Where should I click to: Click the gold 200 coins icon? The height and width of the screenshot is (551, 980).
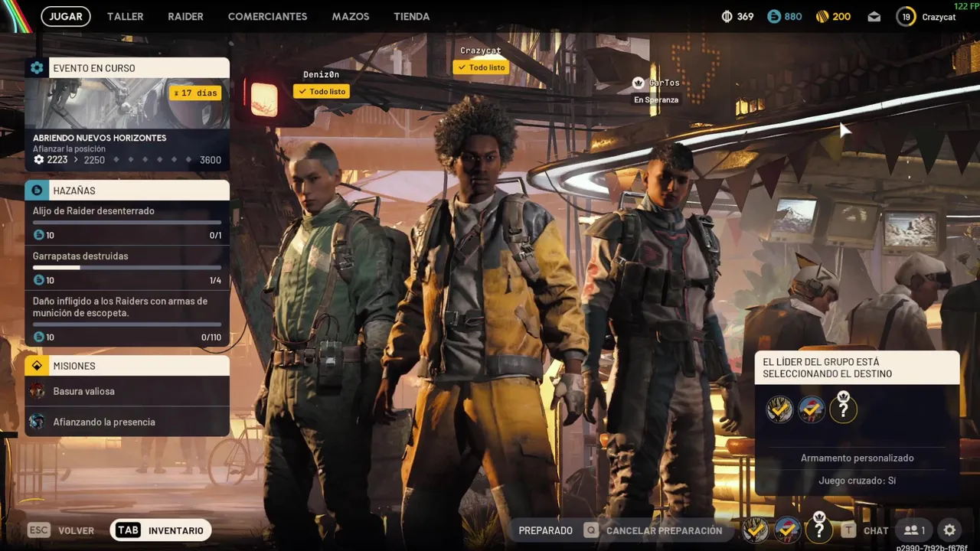coord(822,16)
